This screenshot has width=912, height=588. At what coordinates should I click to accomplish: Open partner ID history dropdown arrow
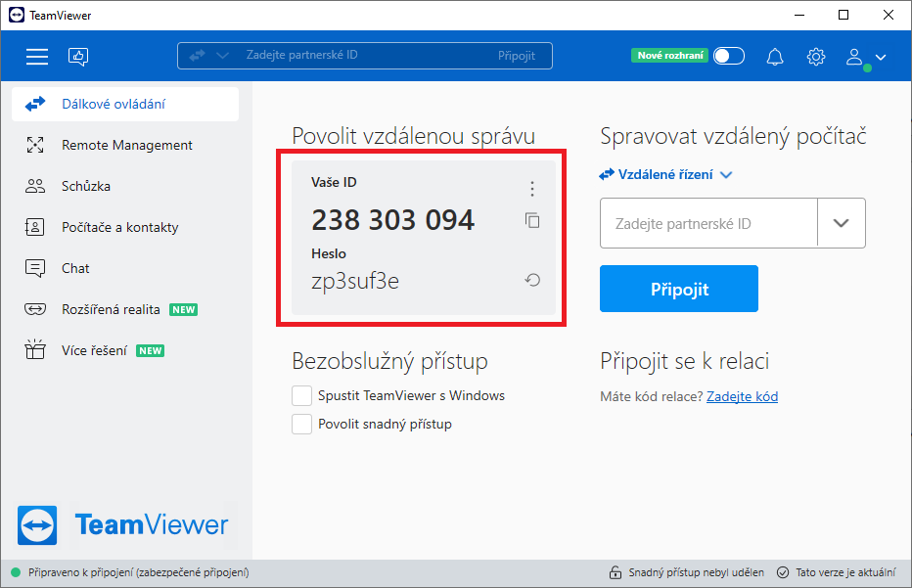pos(842,223)
